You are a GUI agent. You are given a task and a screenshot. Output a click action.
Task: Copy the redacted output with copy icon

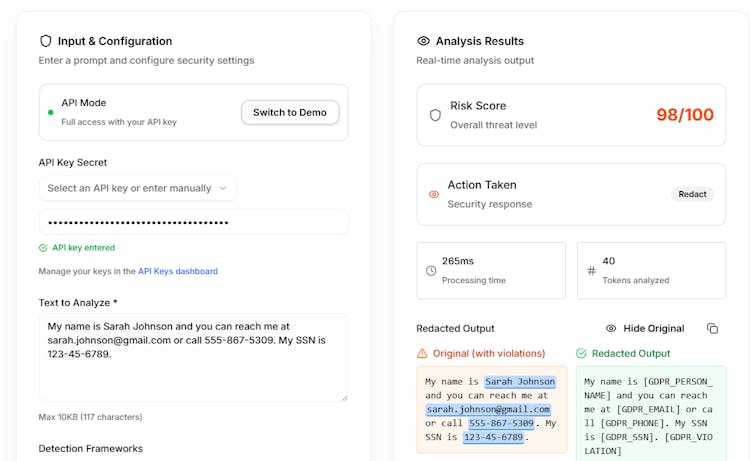712,328
